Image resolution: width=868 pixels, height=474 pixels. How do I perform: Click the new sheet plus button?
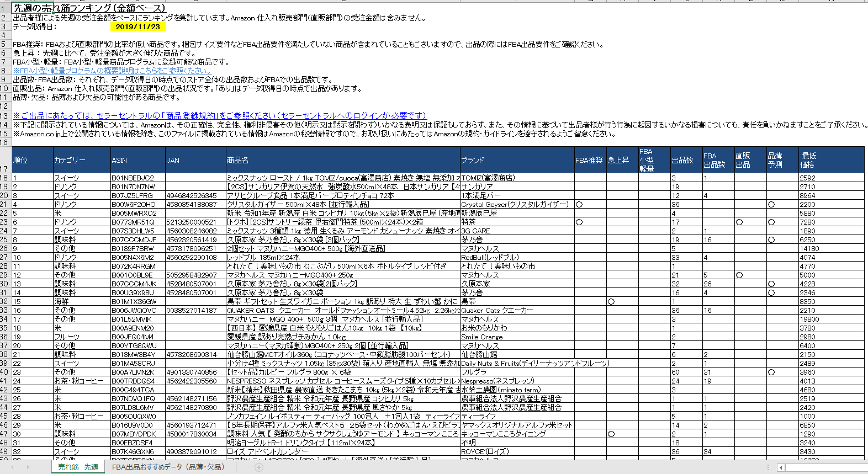pos(259,467)
